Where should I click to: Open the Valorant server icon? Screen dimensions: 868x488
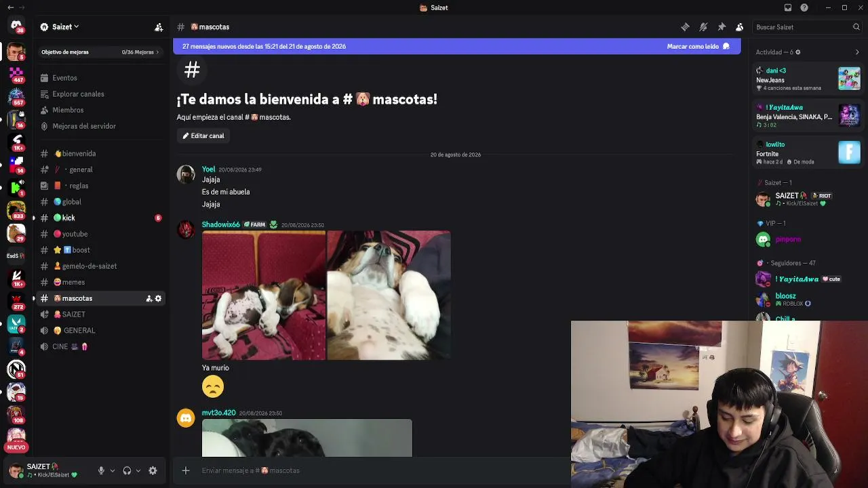click(x=16, y=324)
